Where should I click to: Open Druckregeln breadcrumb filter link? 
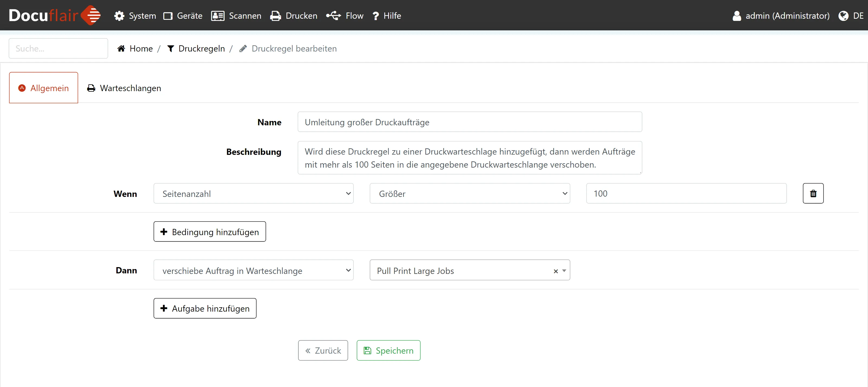(196, 49)
